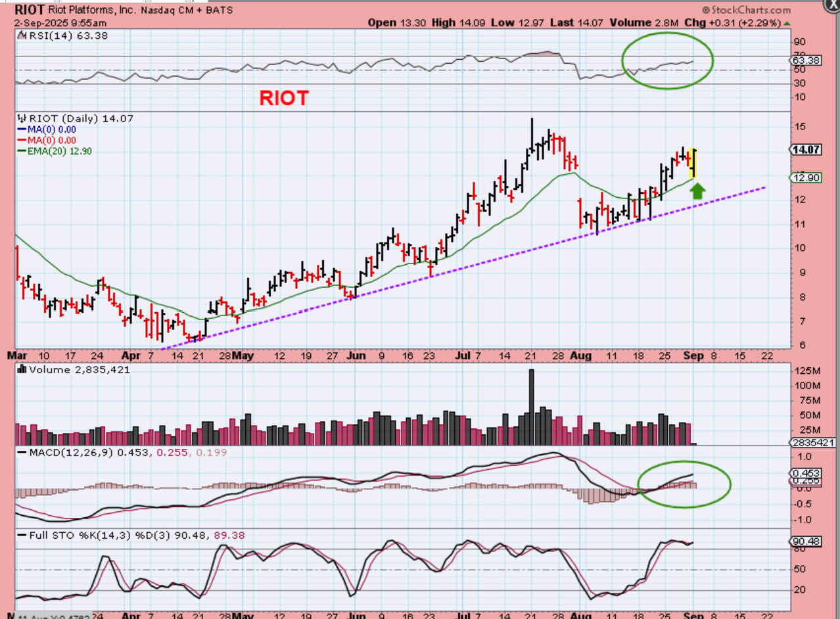The height and width of the screenshot is (619, 840).
Task: Click the 90.48 stochastic tag on right axis
Action: point(804,541)
